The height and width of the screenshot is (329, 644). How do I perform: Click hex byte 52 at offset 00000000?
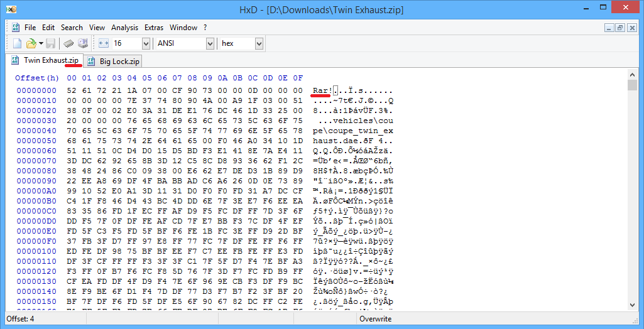(x=72, y=90)
